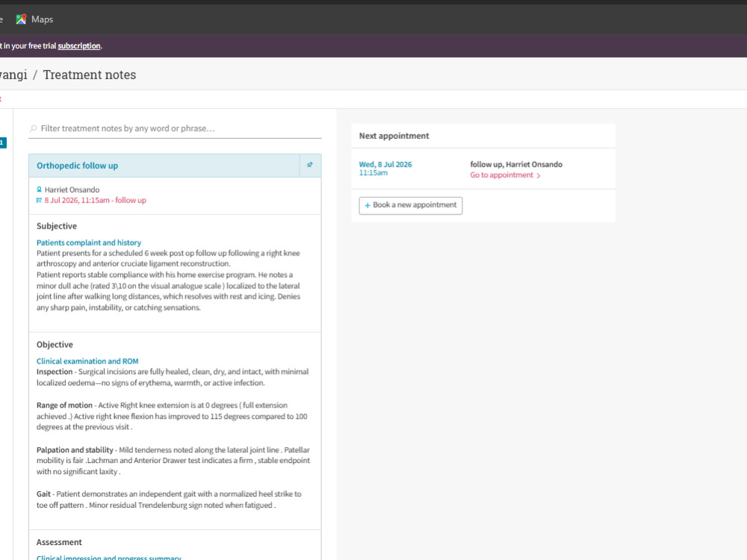Open the subscription link in trial banner
747x560 pixels.
(79, 46)
